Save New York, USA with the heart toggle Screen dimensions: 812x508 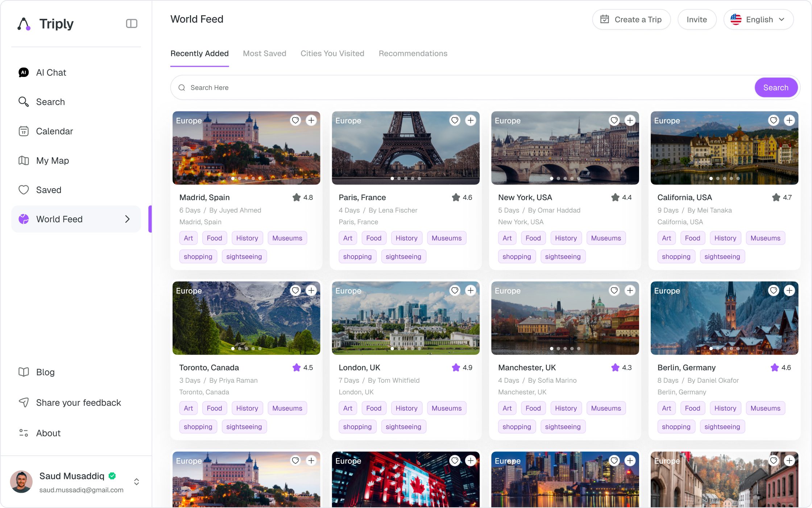pos(614,120)
